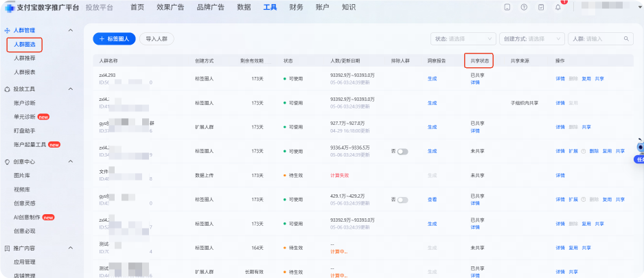Screen dimensions: 644x278
Task: Click 详情 in the 计算失败 row's 操作 column
Action: point(560,175)
